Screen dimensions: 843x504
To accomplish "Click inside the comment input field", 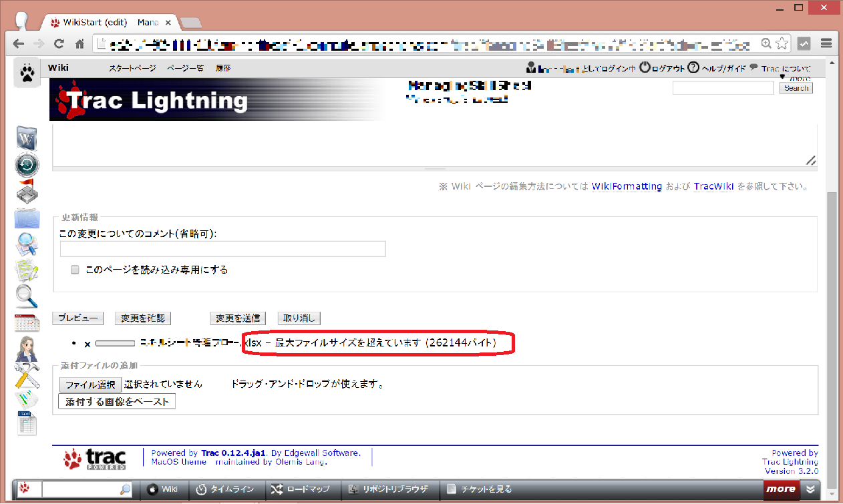I will [x=222, y=248].
